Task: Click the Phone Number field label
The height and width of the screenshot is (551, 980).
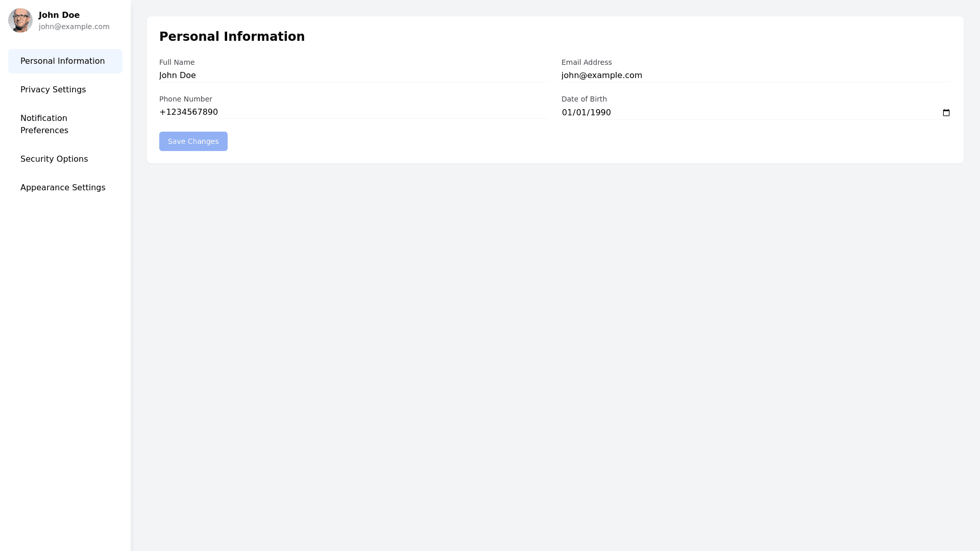Action: 185,99
